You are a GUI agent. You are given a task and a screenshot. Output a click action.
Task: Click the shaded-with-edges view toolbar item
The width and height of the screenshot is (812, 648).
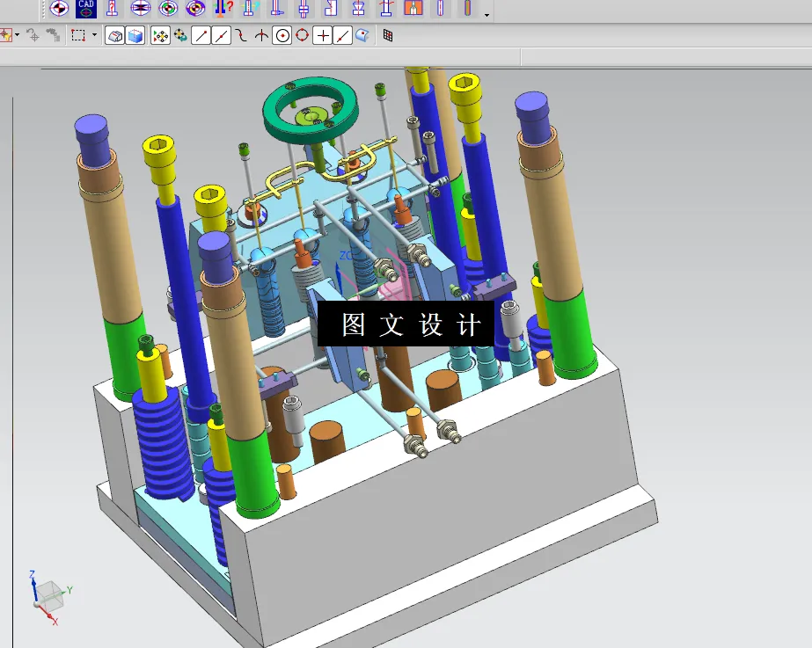point(114,36)
